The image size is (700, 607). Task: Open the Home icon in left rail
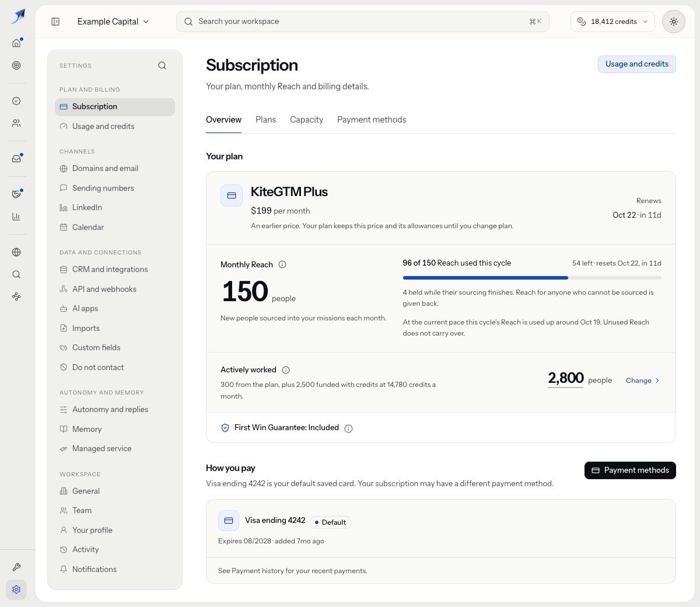click(x=16, y=43)
